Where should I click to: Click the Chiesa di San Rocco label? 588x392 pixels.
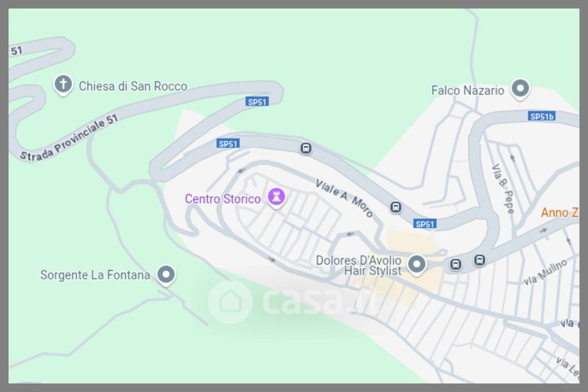click(133, 87)
